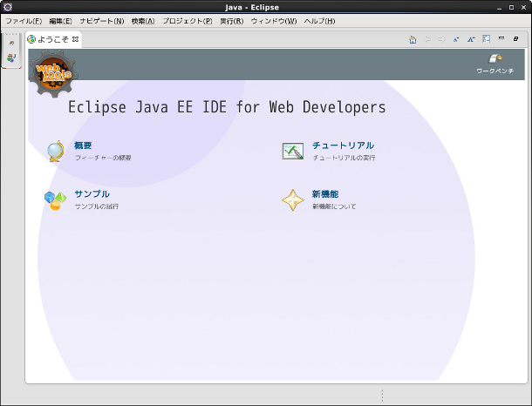
Task: Click the welcome Home icon
Action: point(413,39)
